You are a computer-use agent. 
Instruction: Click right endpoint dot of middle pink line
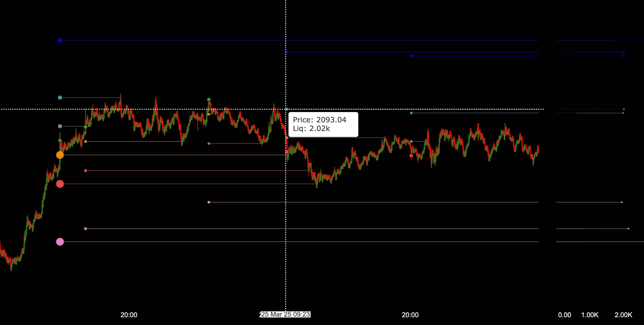628,229
